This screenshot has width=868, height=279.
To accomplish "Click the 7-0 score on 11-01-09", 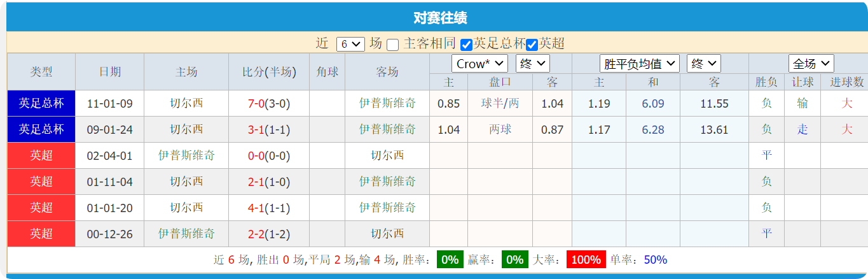I will 256,104.
